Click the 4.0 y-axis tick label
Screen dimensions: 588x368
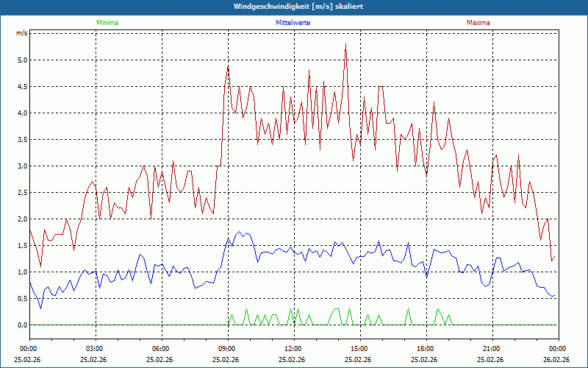pyautogui.click(x=22, y=113)
